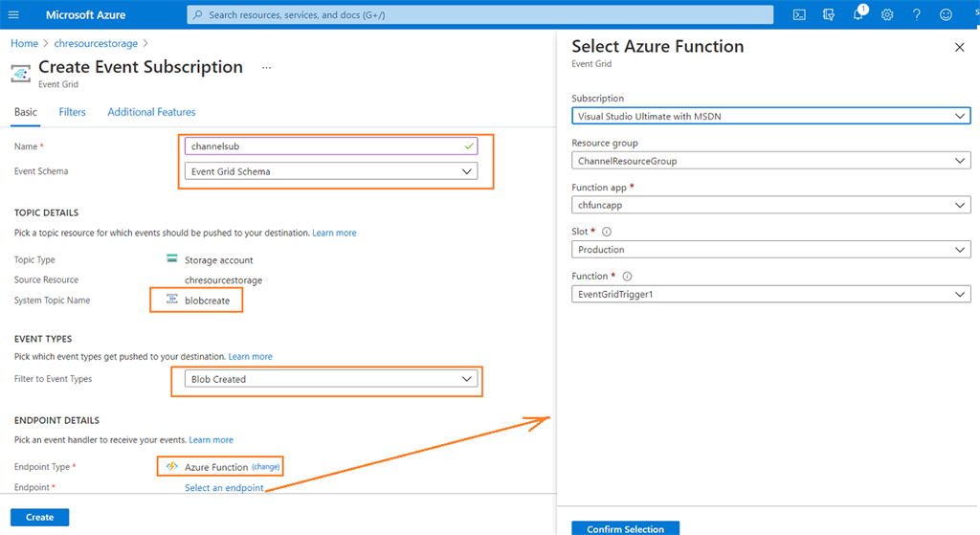980x535 pixels.
Task: Open the Function app dropdown
Action: click(771, 205)
